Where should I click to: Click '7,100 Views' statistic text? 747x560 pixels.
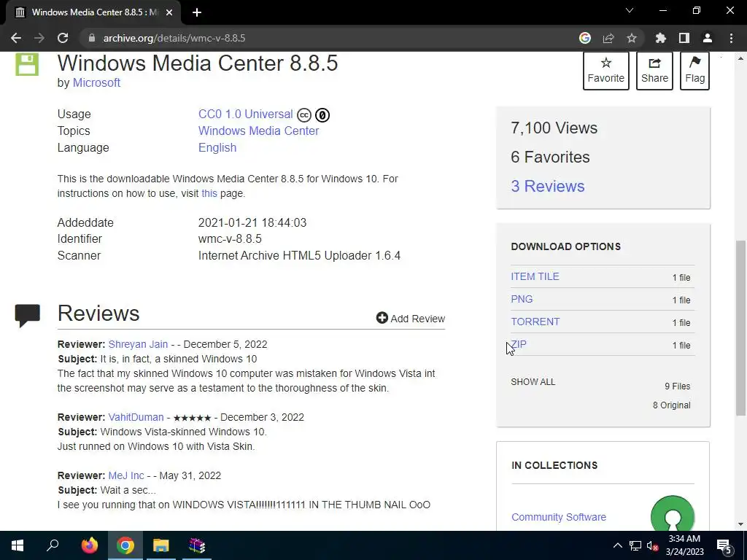pos(554,128)
